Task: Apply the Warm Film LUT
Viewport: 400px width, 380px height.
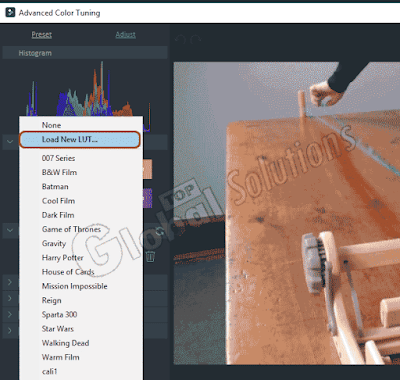Action: 81,357
